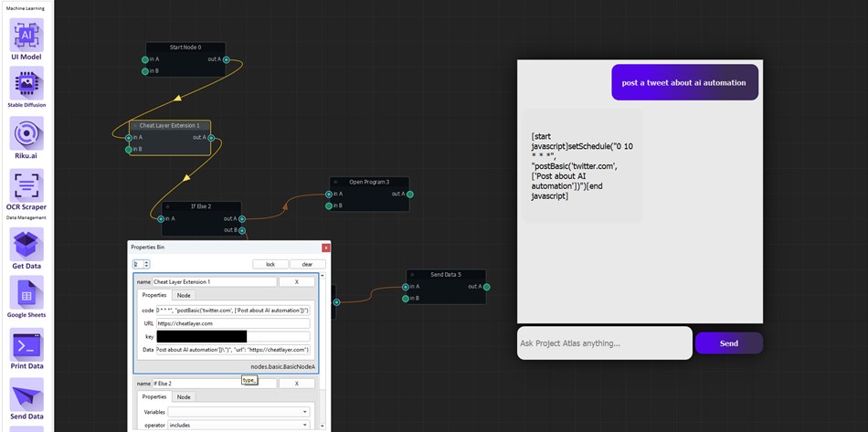Click the name field If Else 2
The width and height of the screenshot is (868, 432).
pyautogui.click(x=214, y=384)
